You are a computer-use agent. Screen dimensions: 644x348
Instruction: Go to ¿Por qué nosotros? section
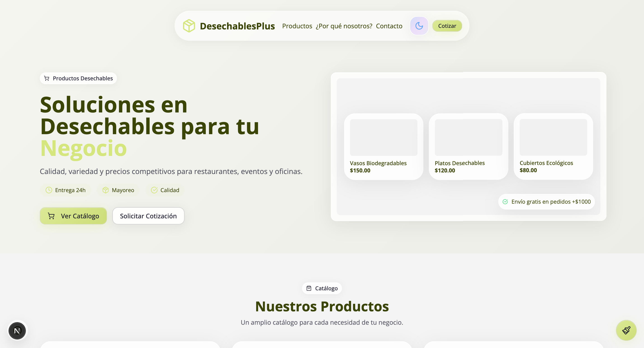pyautogui.click(x=344, y=26)
